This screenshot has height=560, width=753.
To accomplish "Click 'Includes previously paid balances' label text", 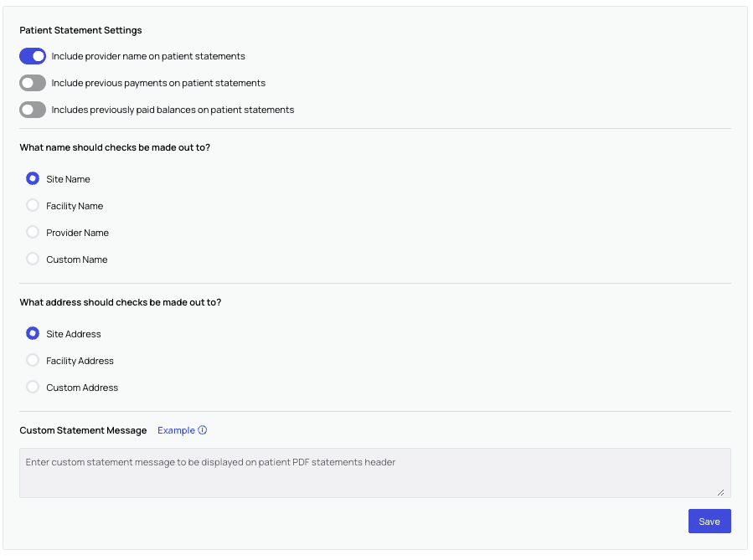I will click(x=173, y=110).
